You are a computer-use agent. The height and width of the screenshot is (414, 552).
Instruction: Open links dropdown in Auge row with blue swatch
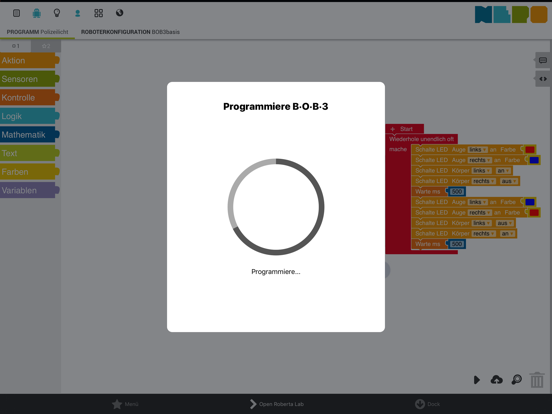[x=477, y=202]
